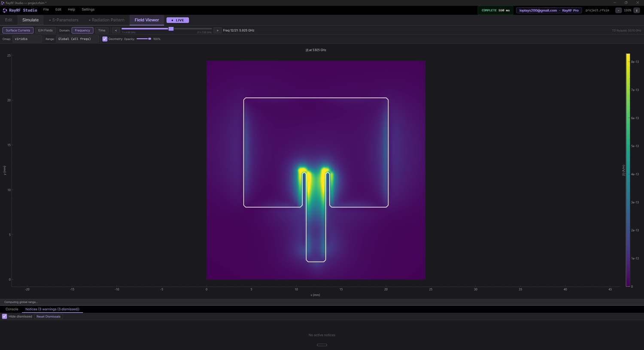
Task: Open the Cmap viridis dropdown
Action: pyautogui.click(x=28, y=39)
